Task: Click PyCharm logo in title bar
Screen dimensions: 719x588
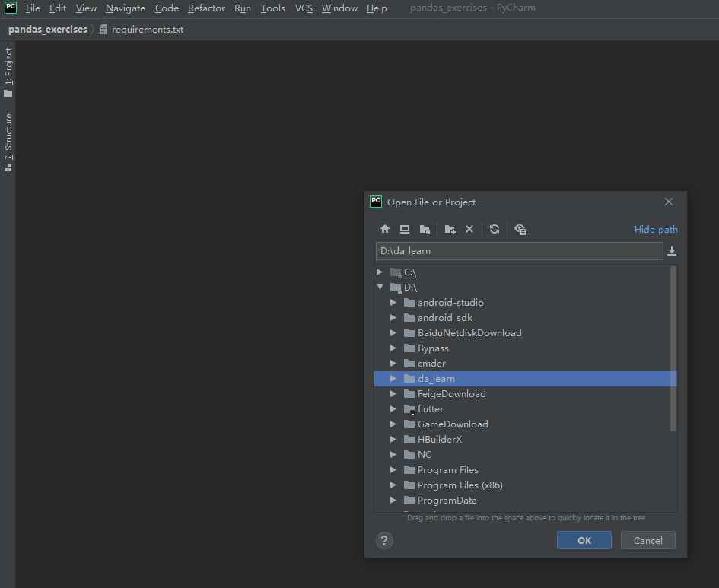Action: point(10,8)
